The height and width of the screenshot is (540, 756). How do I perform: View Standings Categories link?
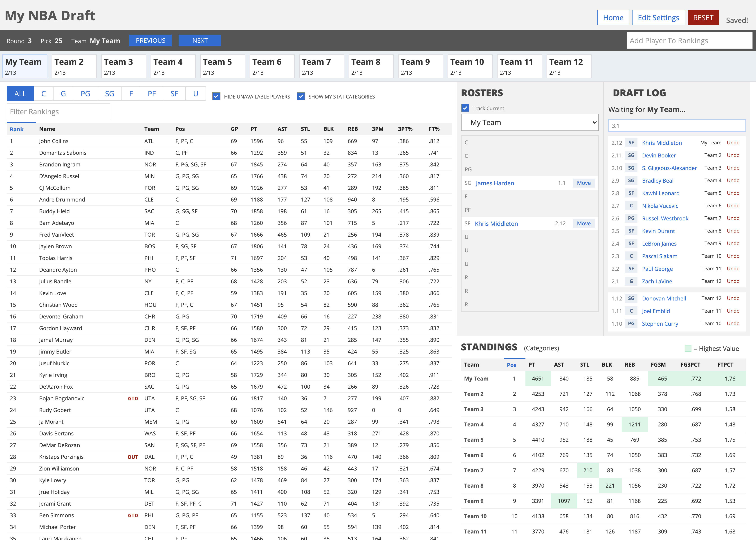pos(542,348)
